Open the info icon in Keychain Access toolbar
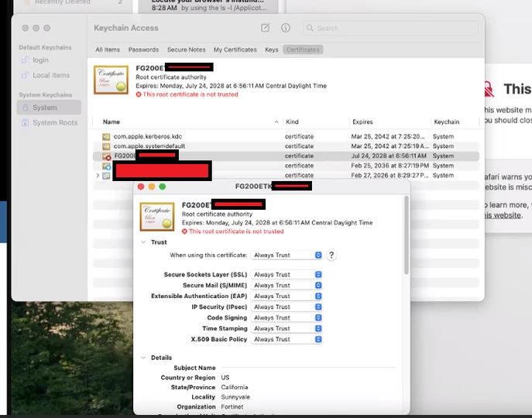The image size is (532, 418). 286,28
